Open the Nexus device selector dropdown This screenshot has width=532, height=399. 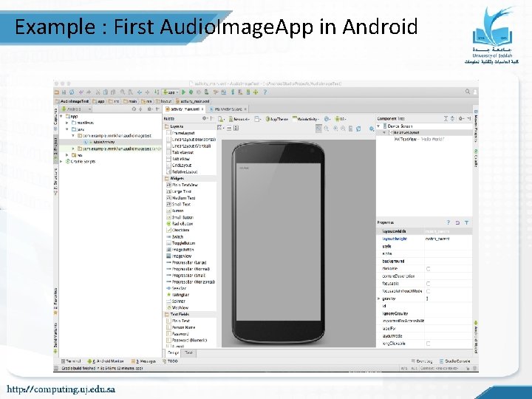(239, 119)
